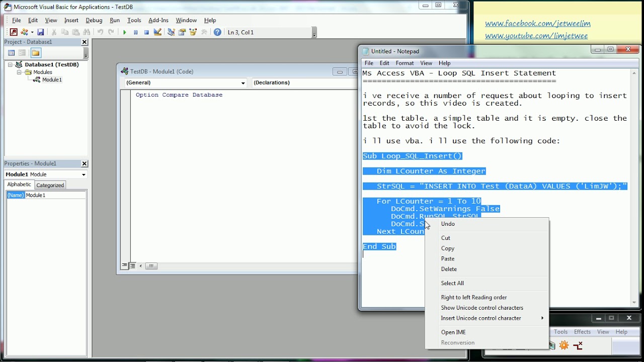Click the blue Help question mark icon
This screenshot has width=644, height=362.
click(217, 32)
